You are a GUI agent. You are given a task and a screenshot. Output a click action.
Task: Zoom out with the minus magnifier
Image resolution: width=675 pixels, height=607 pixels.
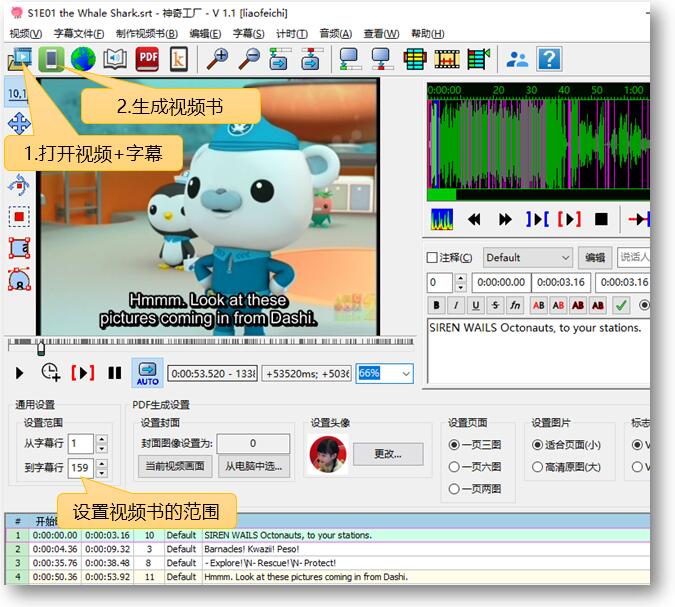[x=250, y=59]
